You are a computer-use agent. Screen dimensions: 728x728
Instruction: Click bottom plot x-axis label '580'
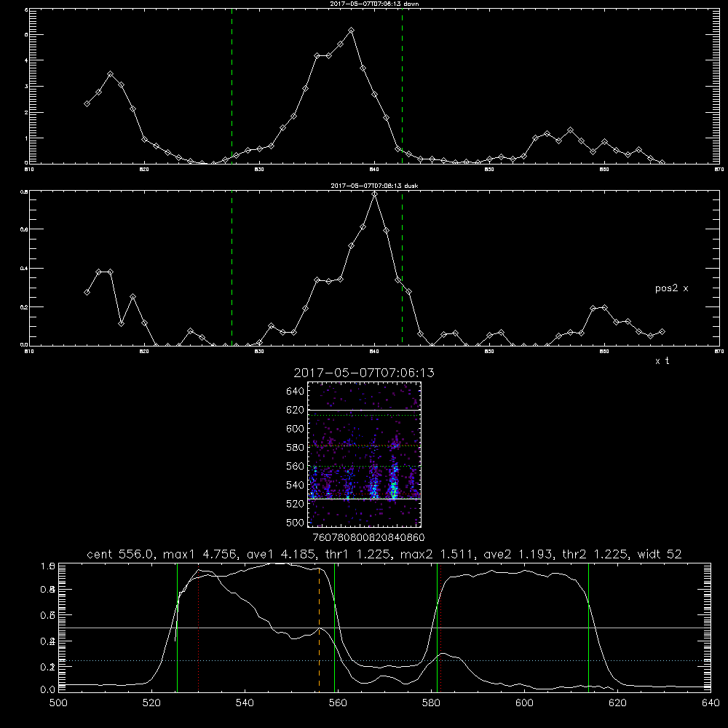[x=431, y=703]
